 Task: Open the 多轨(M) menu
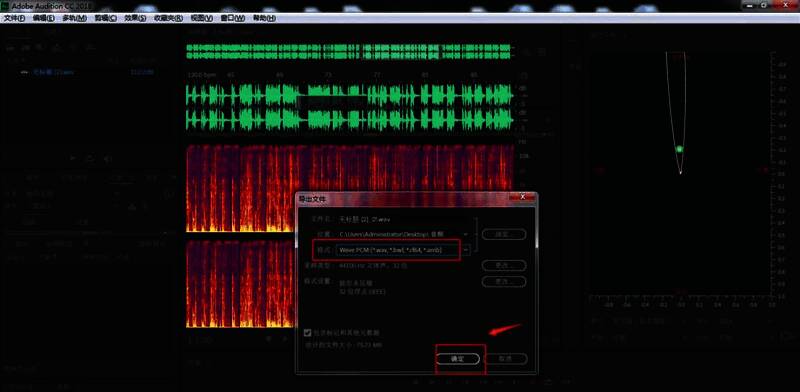pos(74,18)
